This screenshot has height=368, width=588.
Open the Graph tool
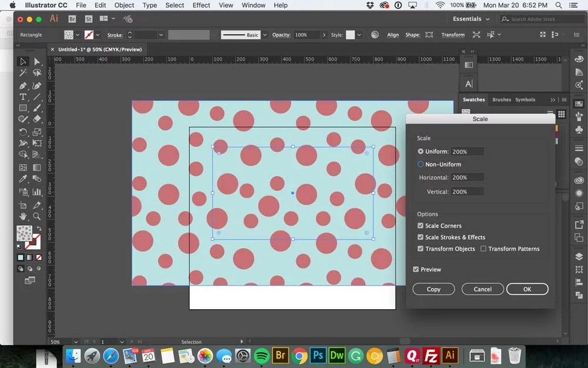point(36,191)
